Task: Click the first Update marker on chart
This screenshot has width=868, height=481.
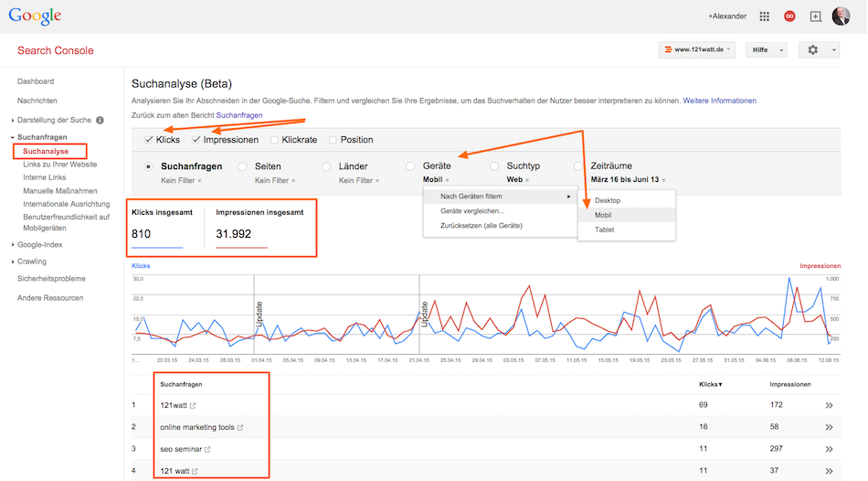Action: (x=259, y=315)
